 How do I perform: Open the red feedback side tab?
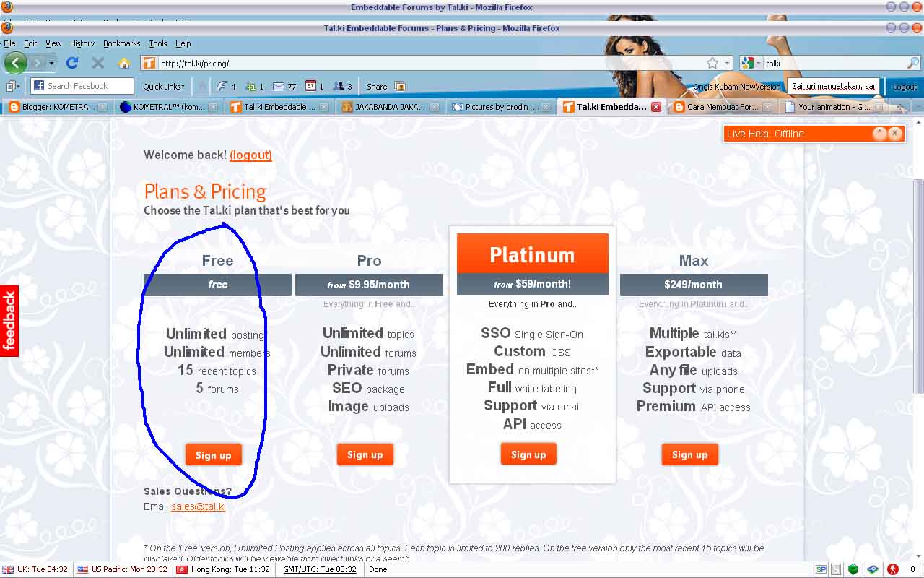(x=9, y=321)
